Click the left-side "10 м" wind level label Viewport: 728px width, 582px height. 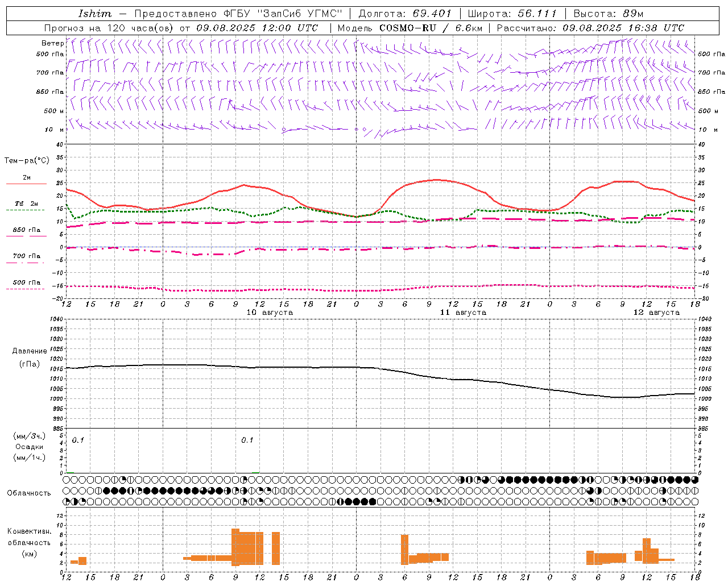click(x=55, y=130)
